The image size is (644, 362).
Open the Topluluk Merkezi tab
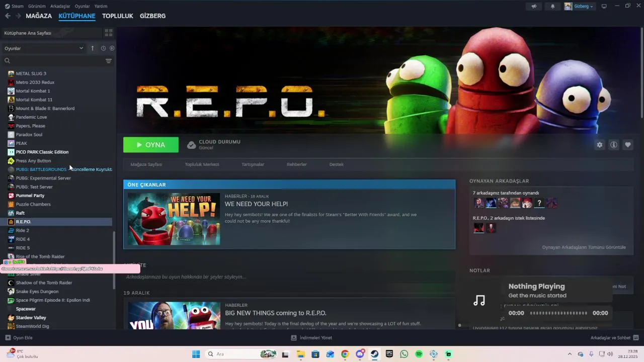point(202,164)
